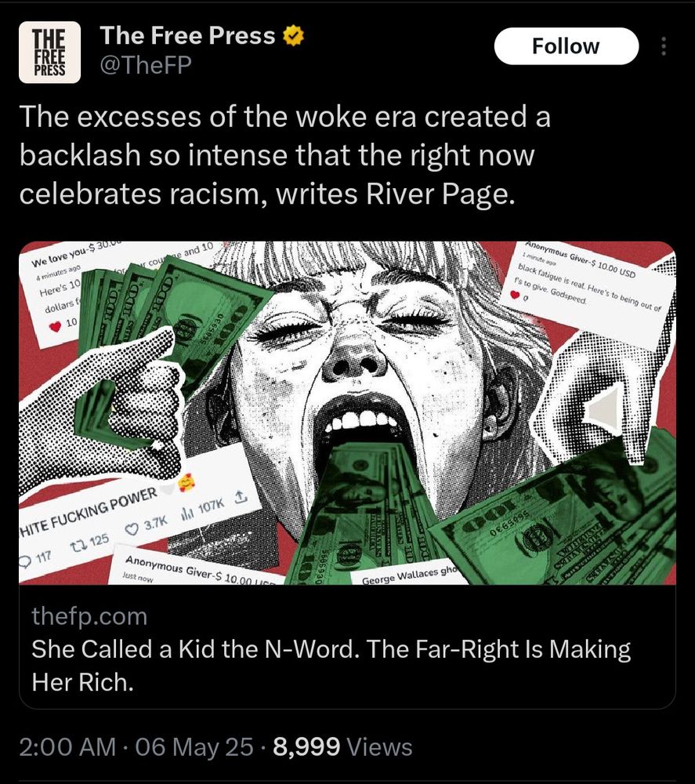The image size is (695, 784).
Task: Follow The Free Press account
Action: tap(566, 46)
